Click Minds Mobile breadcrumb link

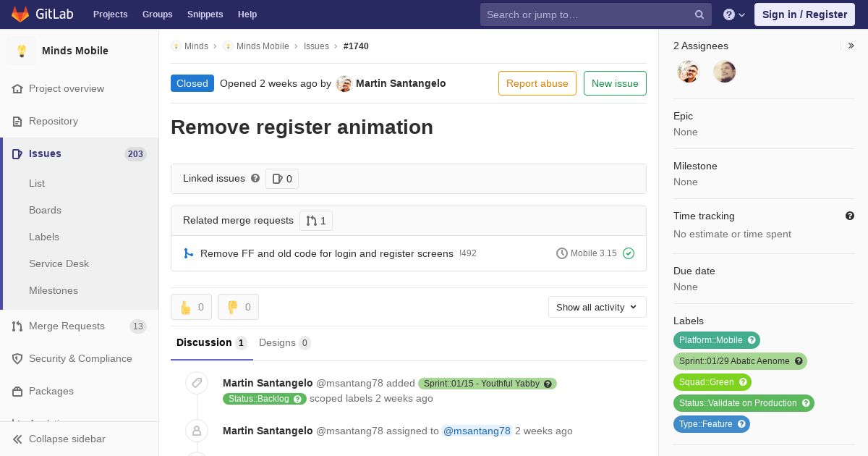263,46
